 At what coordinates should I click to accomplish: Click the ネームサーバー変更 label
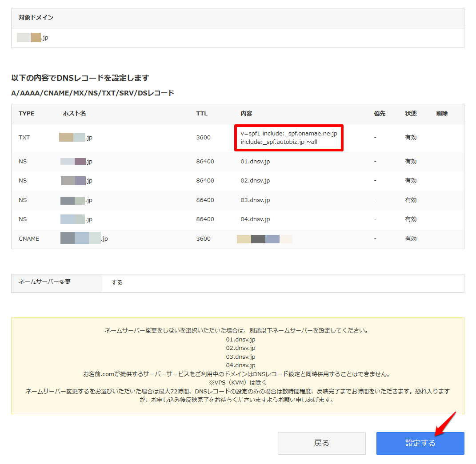click(x=44, y=282)
